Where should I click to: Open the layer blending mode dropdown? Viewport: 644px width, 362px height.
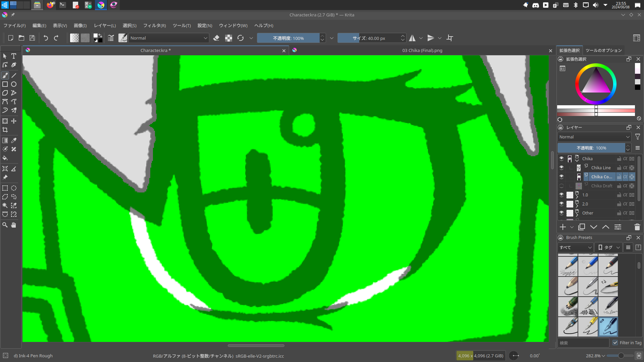(x=594, y=137)
